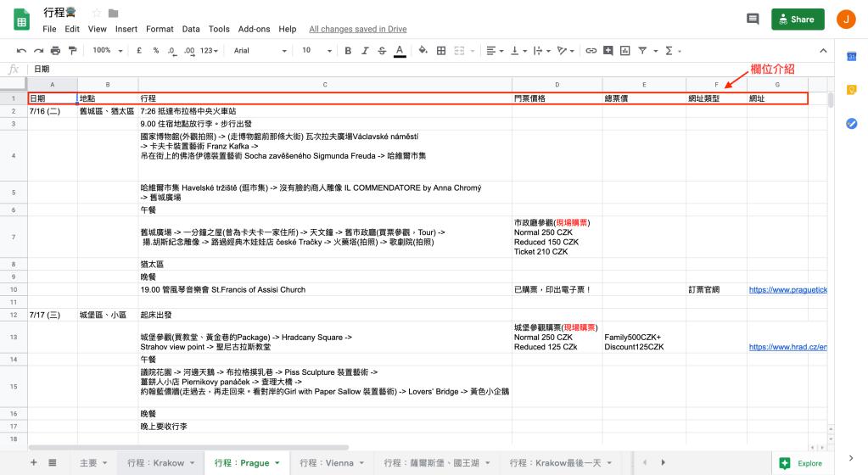Screen dimensions: 868x475
Task: Click the green Share button
Action: click(x=798, y=19)
